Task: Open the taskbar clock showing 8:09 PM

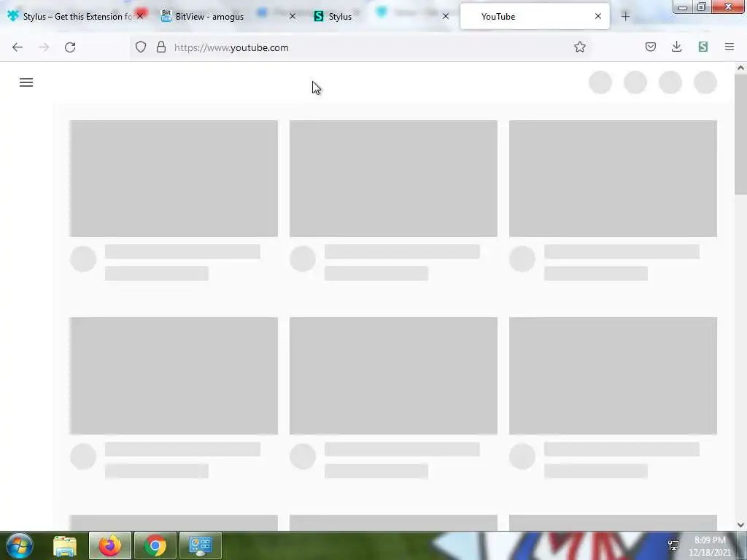Action: click(710, 546)
